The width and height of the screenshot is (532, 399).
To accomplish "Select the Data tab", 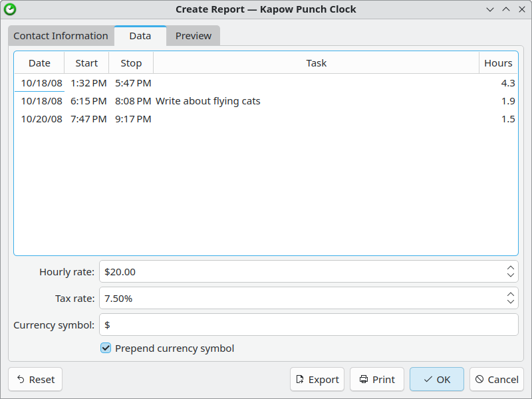I will [x=140, y=36].
